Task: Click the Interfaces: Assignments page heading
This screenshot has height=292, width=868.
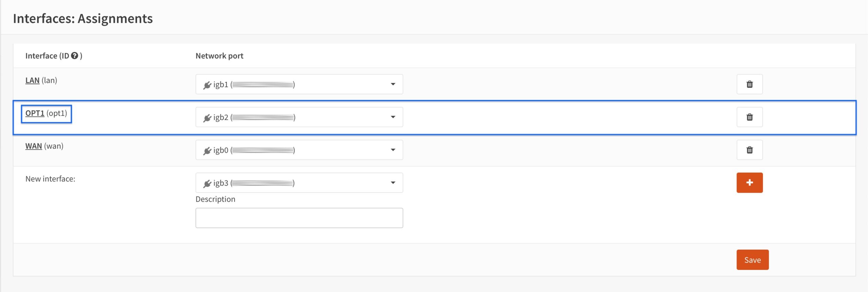Action: [x=83, y=18]
